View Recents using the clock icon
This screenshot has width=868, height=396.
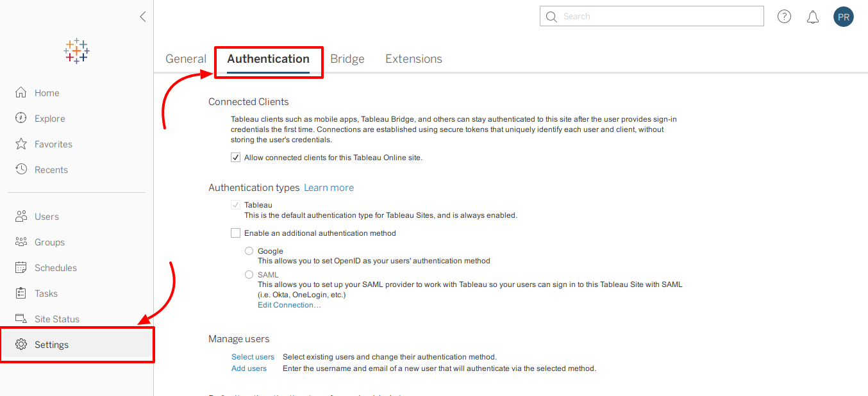click(x=51, y=169)
